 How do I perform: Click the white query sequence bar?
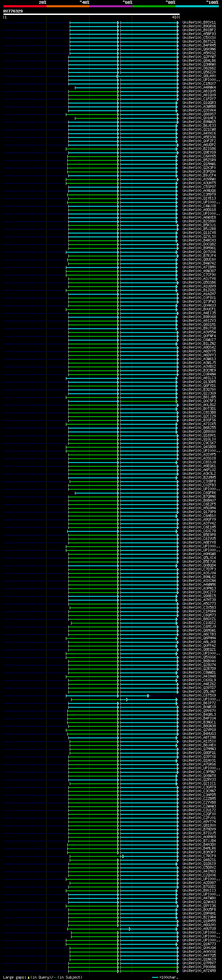91,15
